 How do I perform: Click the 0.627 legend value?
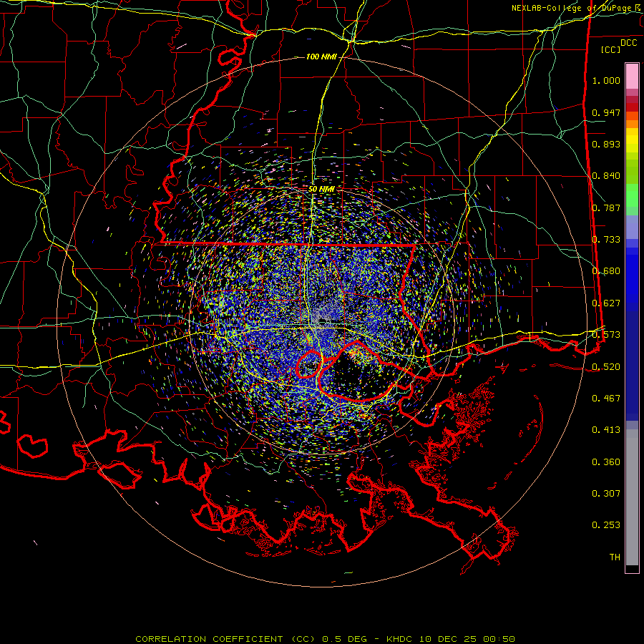coord(606,303)
